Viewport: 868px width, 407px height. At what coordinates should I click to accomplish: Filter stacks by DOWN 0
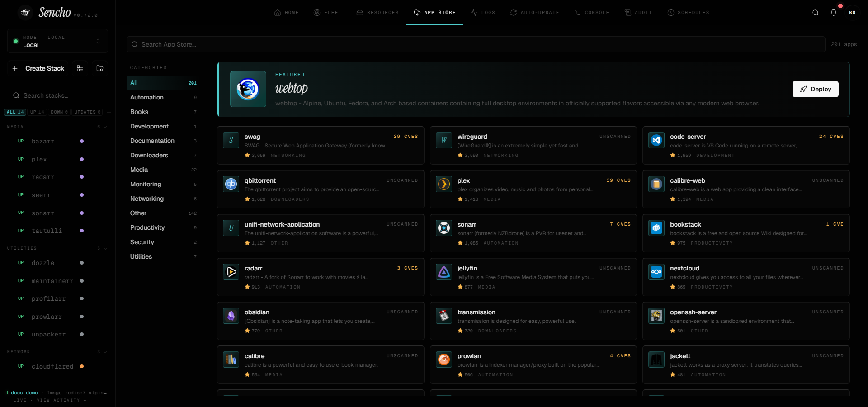[x=59, y=112]
